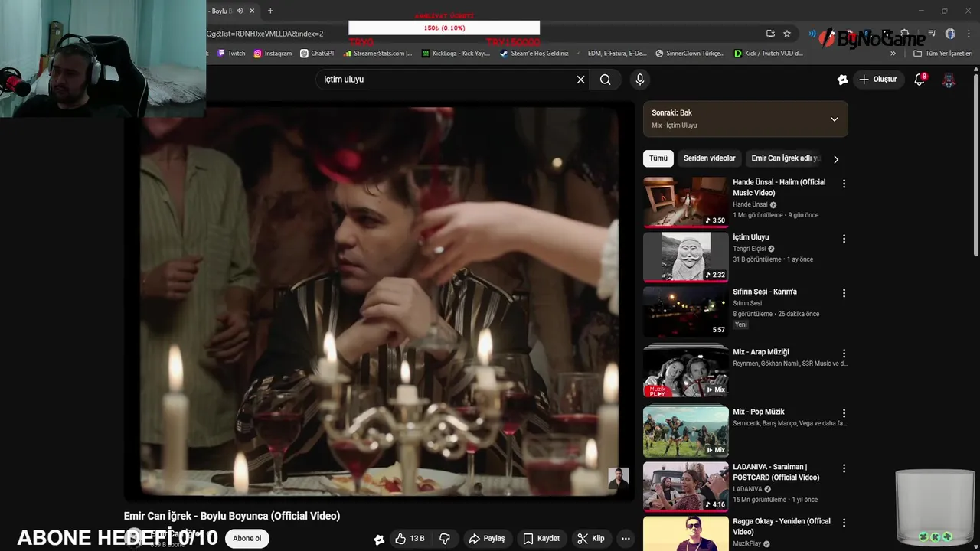Open more actions menu below video
This screenshot has height=551, width=980.
(626, 539)
